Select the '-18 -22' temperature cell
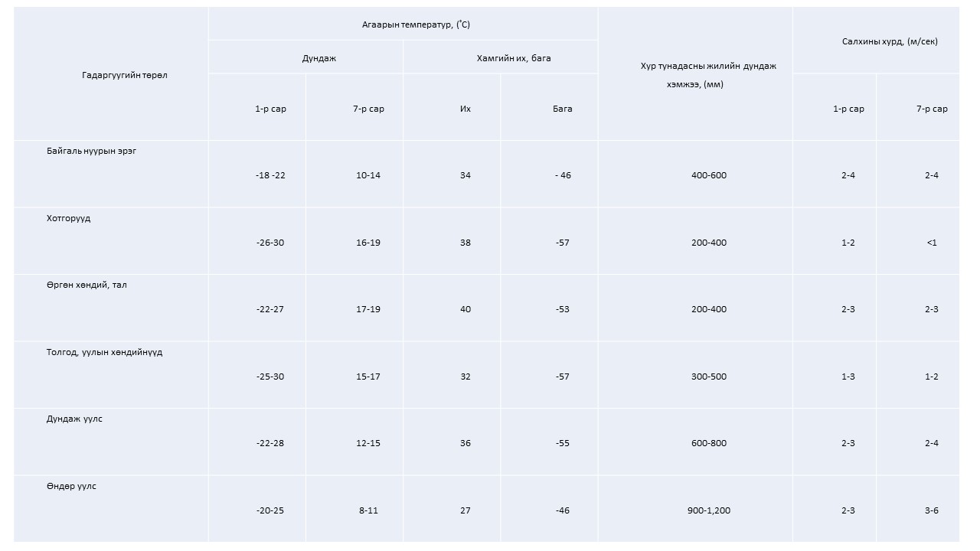Viewport: 980px width, 551px height. (270, 175)
